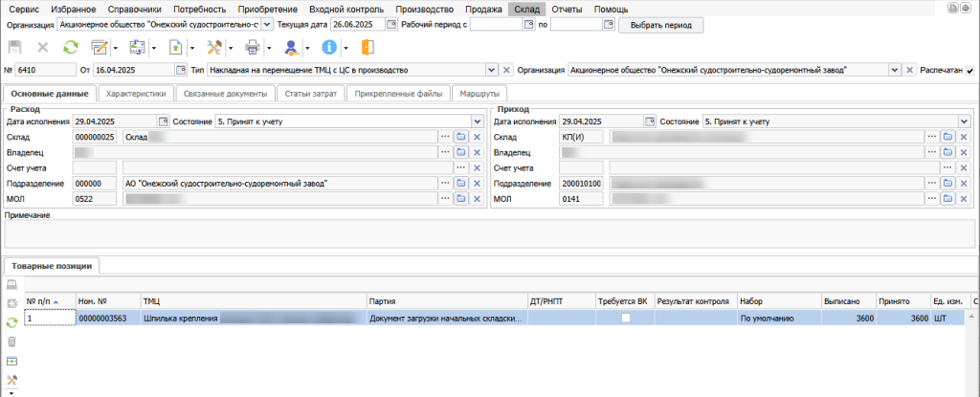
Task: Open the Склад menu
Action: (527, 10)
